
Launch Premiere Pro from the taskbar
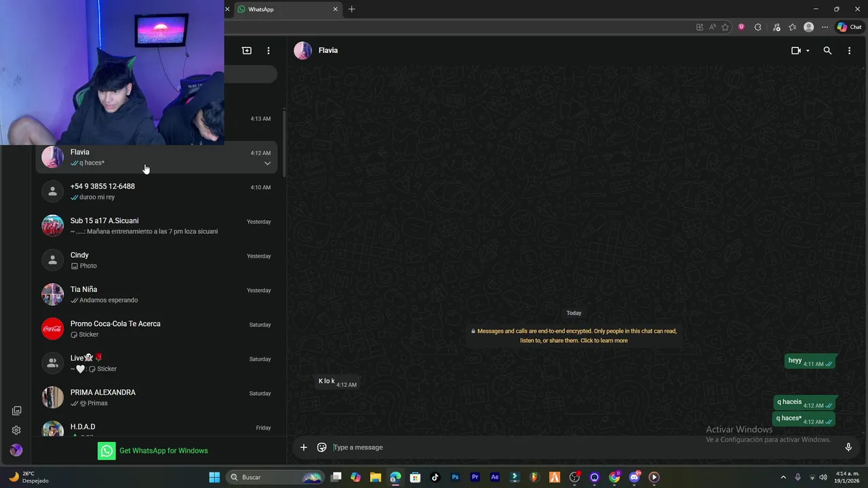click(x=475, y=477)
